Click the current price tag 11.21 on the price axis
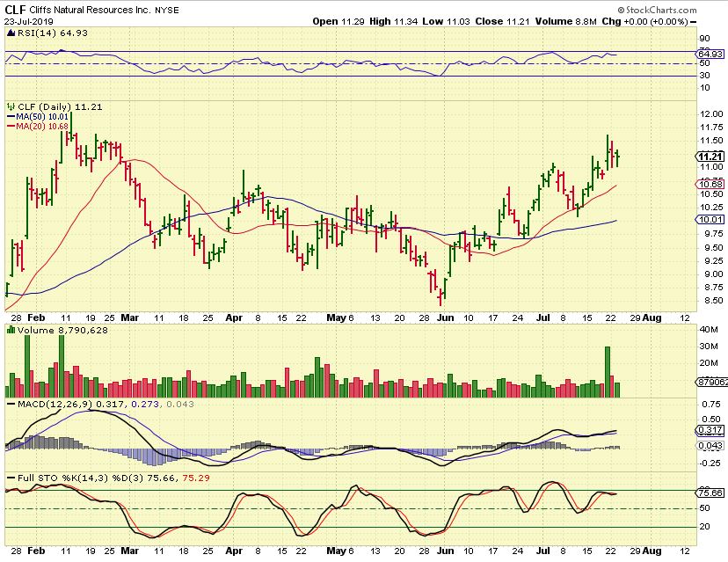This screenshot has height=562, width=728. point(710,157)
